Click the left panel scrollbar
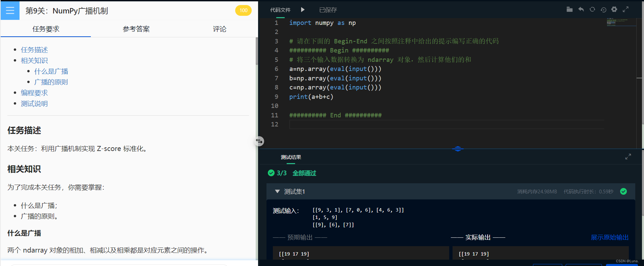 pos(256,50)
